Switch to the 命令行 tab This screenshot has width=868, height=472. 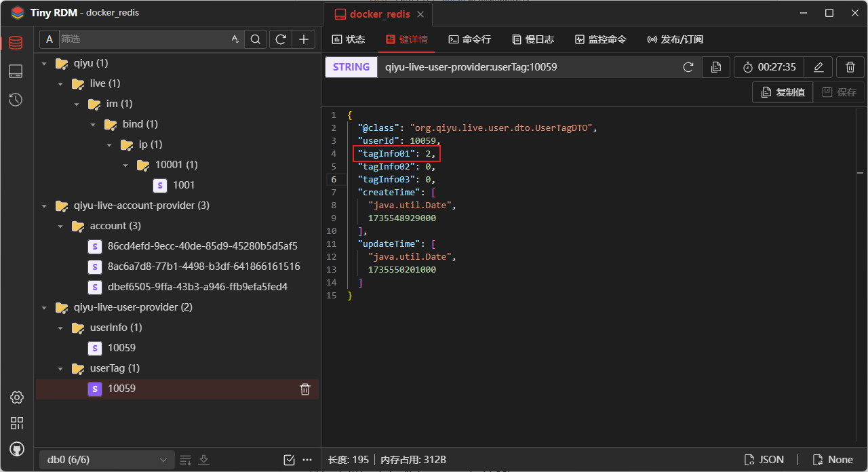(469, 39)
